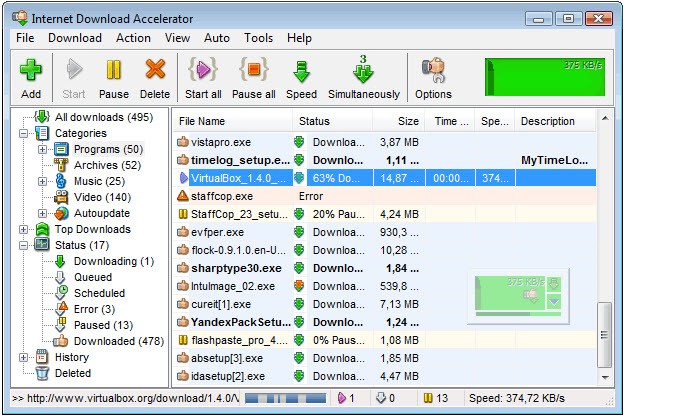
Task: Select Downloaded (478) status filter
Action: [119, 341]
